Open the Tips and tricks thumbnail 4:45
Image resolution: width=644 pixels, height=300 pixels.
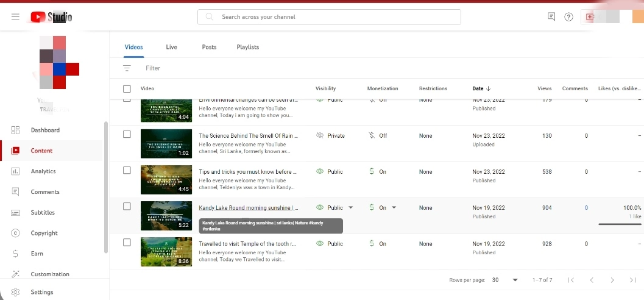[x=166, y=180]
